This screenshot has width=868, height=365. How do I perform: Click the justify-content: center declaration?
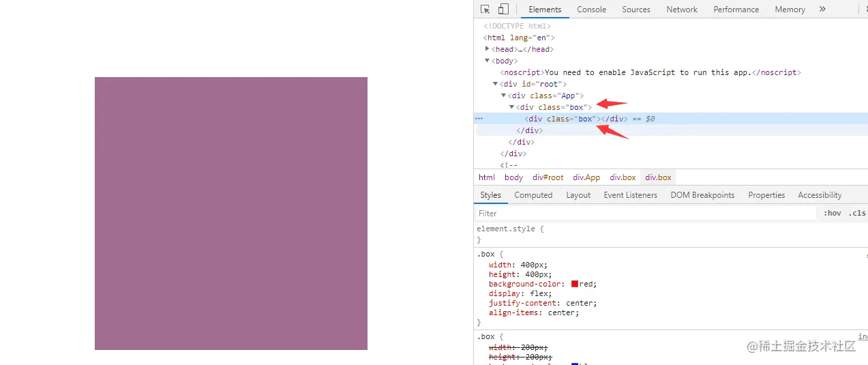[x=543, y=303]
